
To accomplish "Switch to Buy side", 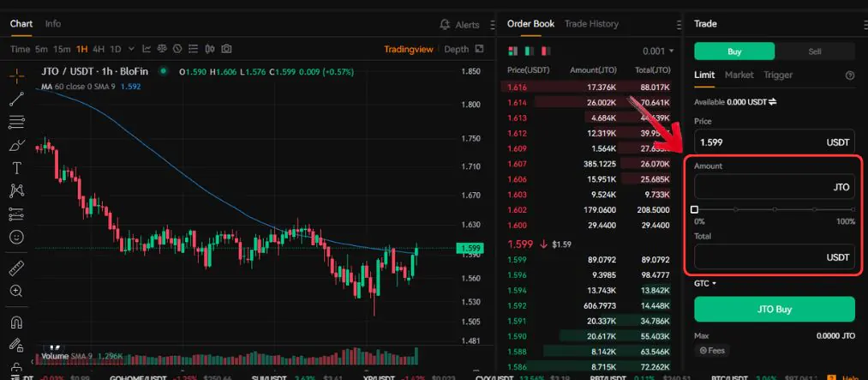I will point(734,51).
